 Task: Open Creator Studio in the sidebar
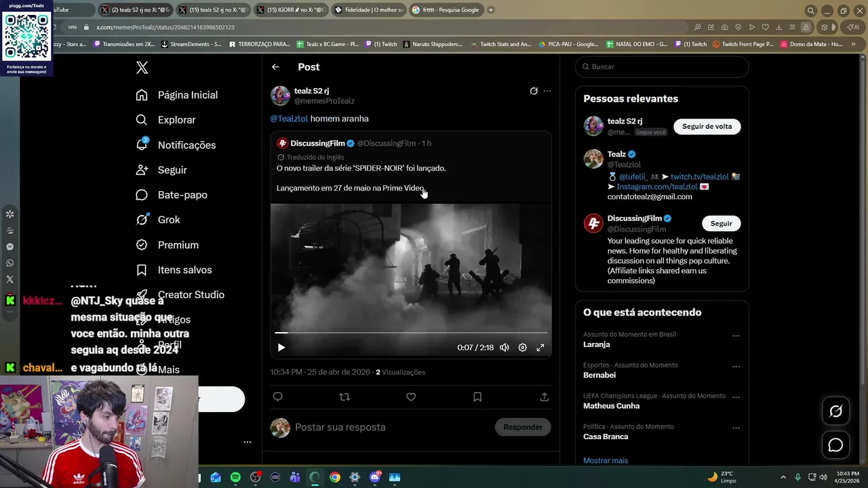point(180,295)
